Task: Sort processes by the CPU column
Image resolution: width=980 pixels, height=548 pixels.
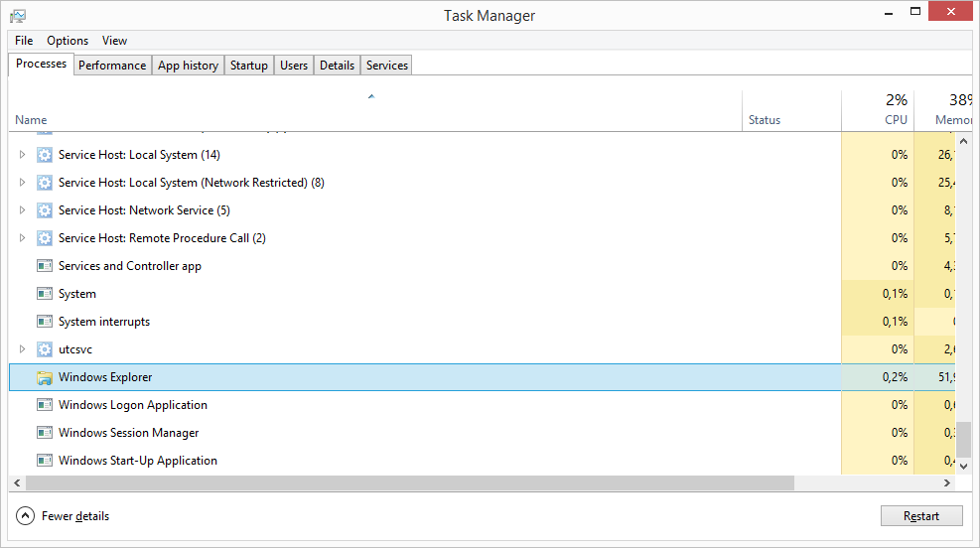Action: (x=896, y=120)
